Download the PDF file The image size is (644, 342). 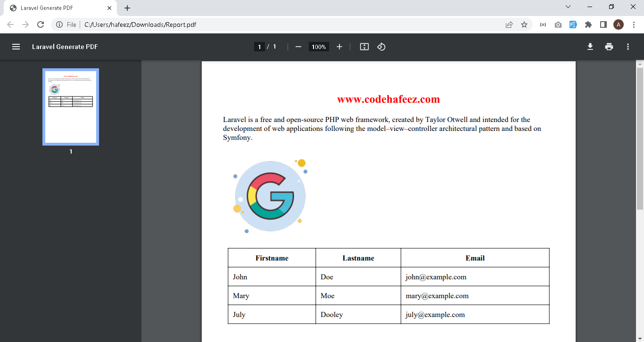(590, 47)
